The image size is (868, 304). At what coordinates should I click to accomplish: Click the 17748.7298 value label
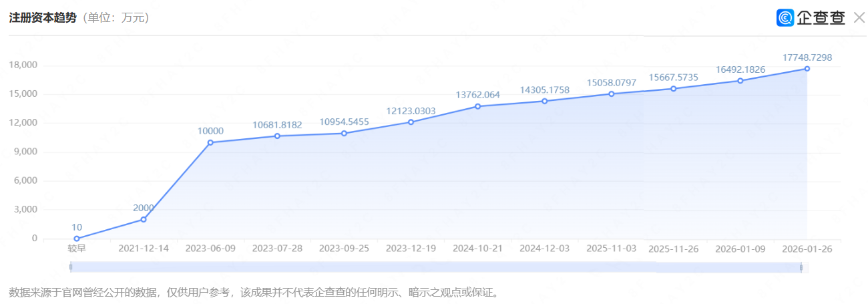(807, 57)
